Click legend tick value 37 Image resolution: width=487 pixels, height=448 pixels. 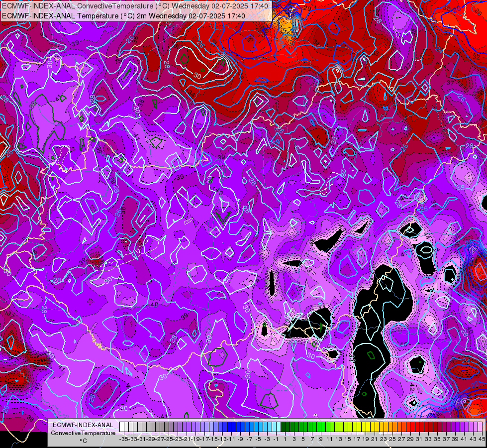click(x=446, y=439)
